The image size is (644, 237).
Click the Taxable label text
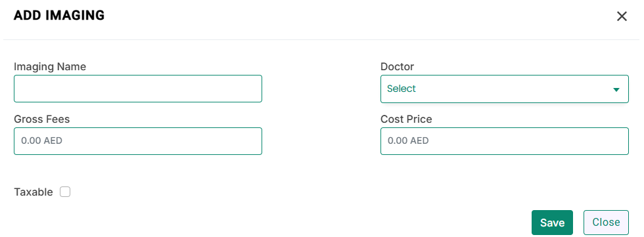coord(34,192)
